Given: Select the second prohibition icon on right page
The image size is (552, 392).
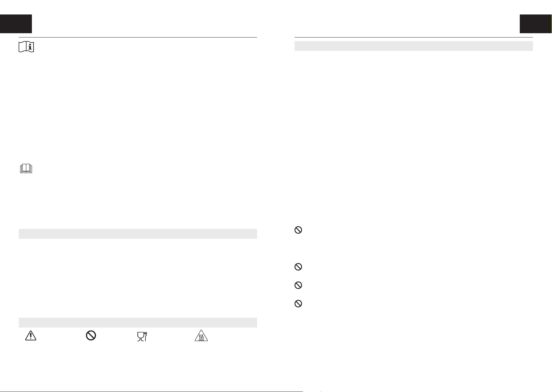Looking at the screenshot, I should [x=298, y=267].
